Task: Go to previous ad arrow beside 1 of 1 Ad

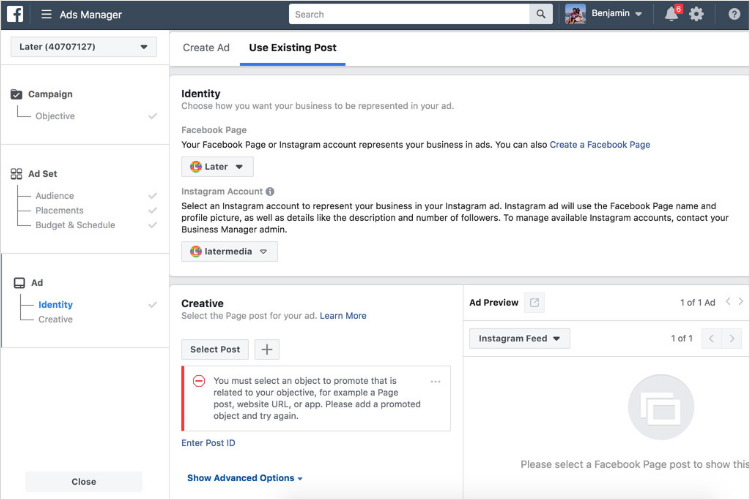Action: [728, 301]
